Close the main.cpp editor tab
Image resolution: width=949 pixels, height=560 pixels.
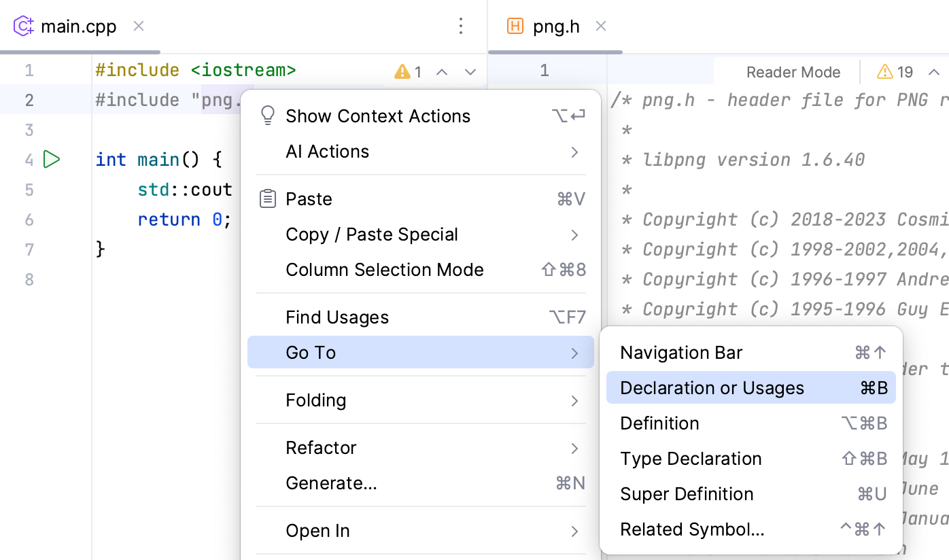(x=139, y=26)
